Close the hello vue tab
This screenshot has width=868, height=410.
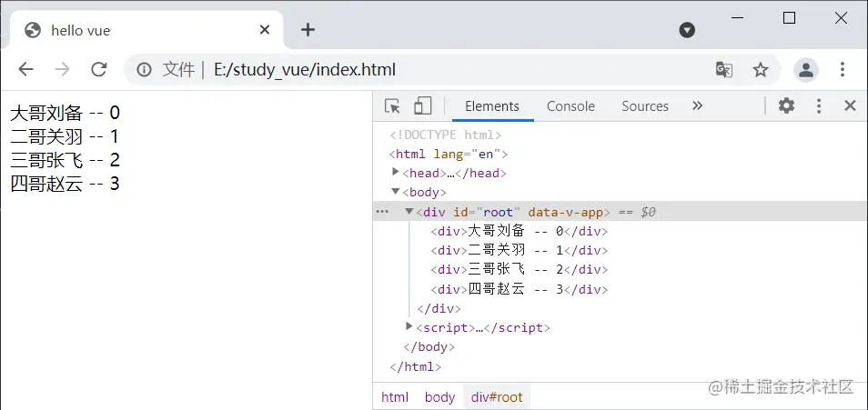coord(265,30)
